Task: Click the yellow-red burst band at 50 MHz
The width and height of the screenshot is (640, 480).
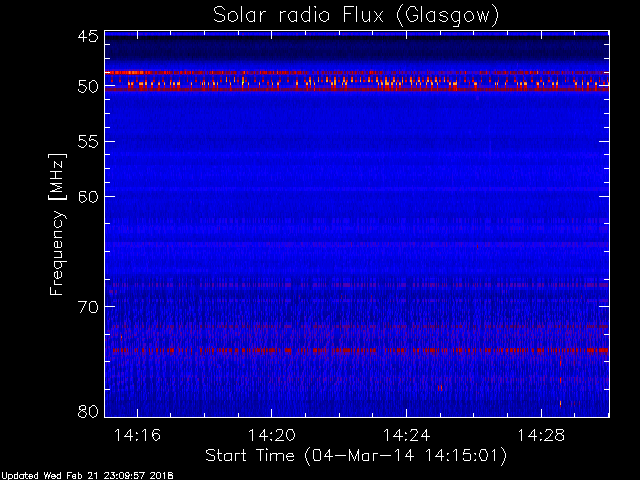Action: [357, 84]
